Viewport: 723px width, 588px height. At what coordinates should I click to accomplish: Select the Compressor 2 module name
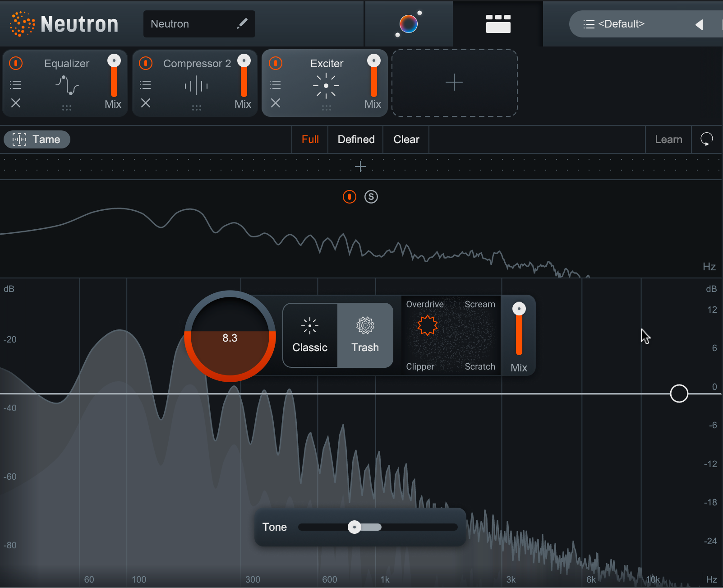click(197, 64)
